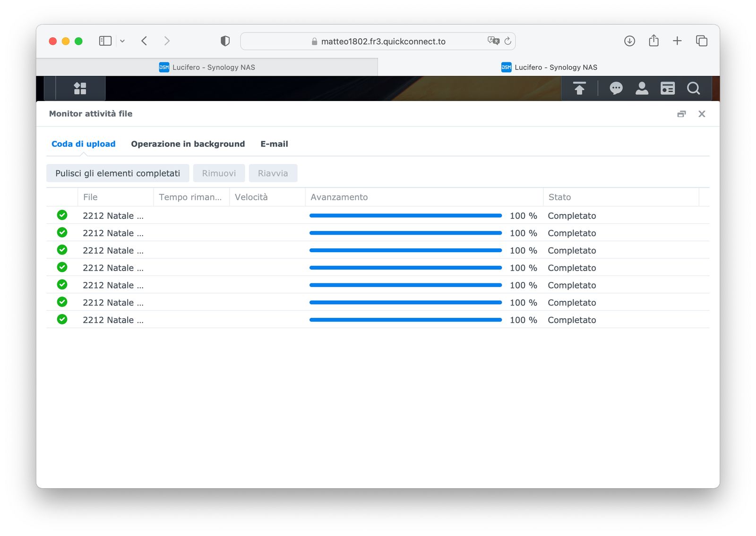
Task: Open the notifications speech bubble icon
Action: point(616,88)
